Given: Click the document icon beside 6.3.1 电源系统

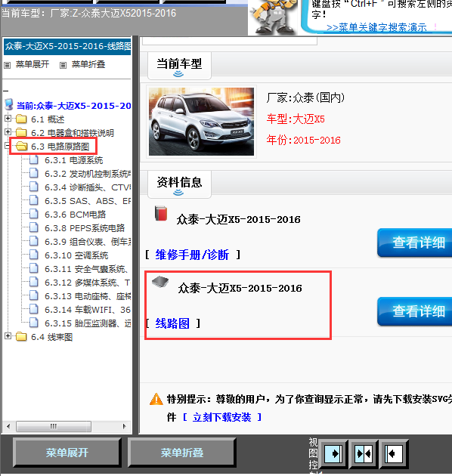Looking at the screenshot, I should coord(34,159).
